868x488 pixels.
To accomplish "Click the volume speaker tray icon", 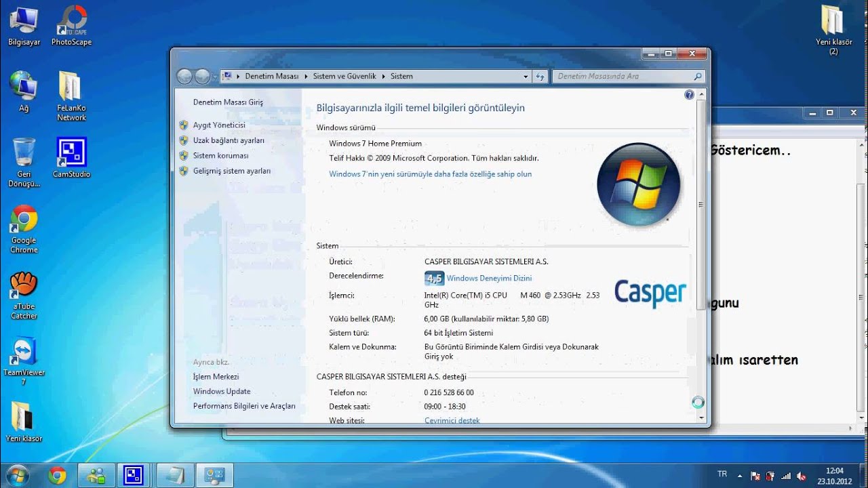I will pos(802,476).
